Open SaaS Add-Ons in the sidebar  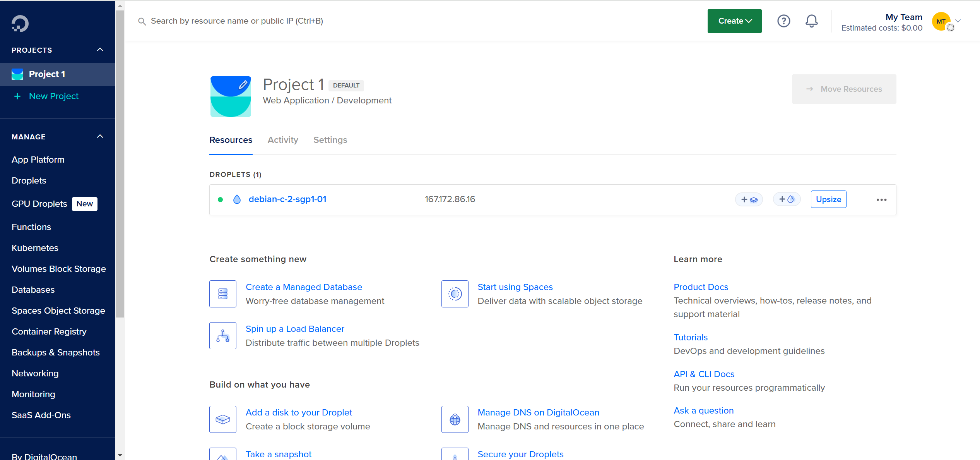point(41,415)
